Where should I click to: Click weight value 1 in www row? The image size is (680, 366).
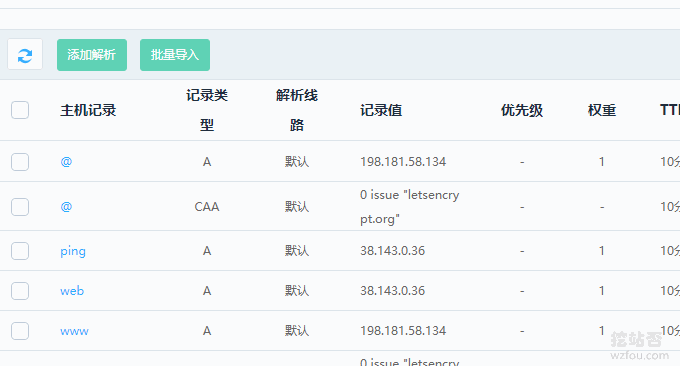click(x=602, y=331)
